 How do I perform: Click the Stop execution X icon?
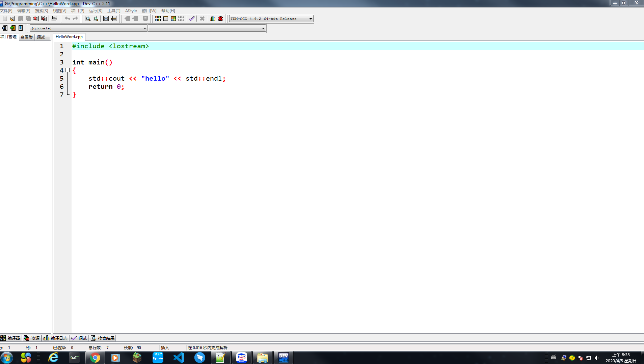[x=202, y=19]
